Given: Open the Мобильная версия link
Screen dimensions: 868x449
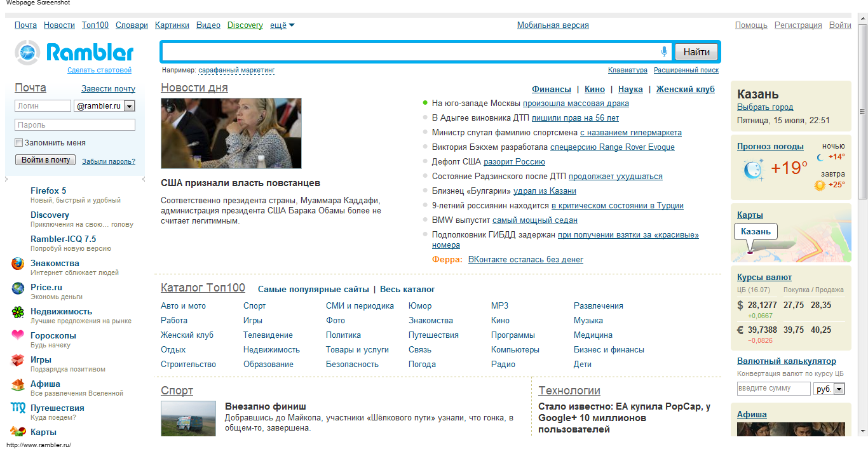Looking at the screenshot, I should point(553,25).
